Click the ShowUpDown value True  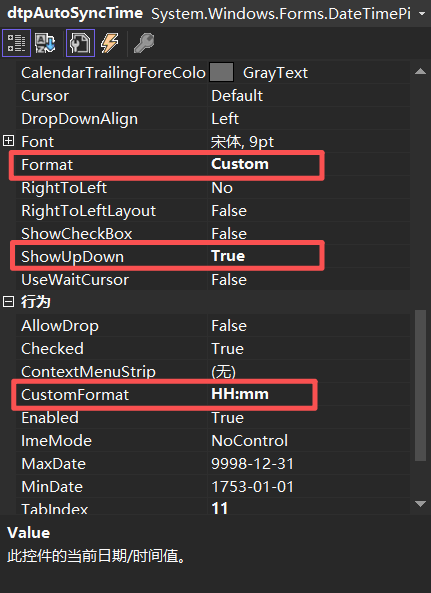pyautogui.click(x=228, y=256)
